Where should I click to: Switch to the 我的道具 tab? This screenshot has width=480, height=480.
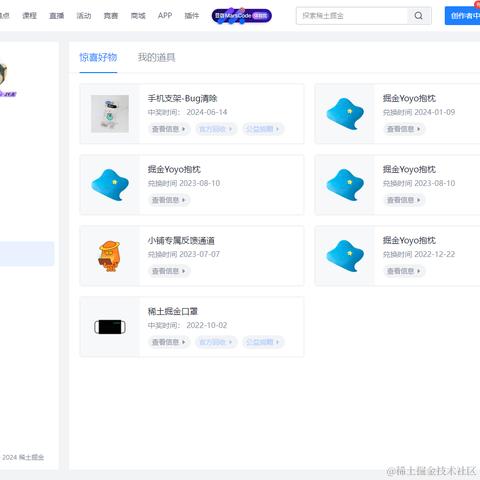click(156, 57)
